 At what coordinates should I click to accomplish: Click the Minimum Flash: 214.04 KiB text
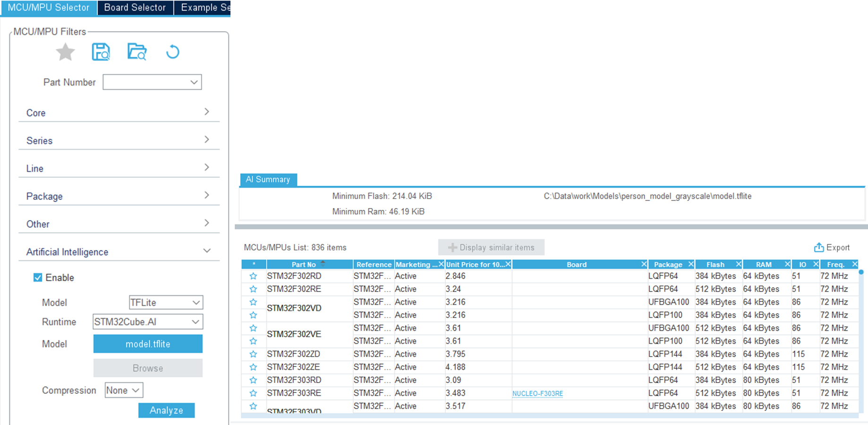pyautogui.click(x=382, y=196)
